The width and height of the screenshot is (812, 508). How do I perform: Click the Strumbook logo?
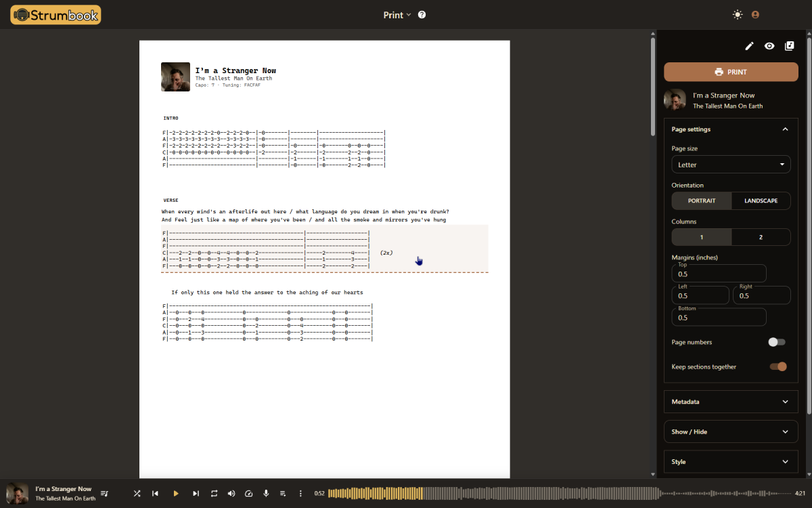pyautogui.click(x=56, y=14)
